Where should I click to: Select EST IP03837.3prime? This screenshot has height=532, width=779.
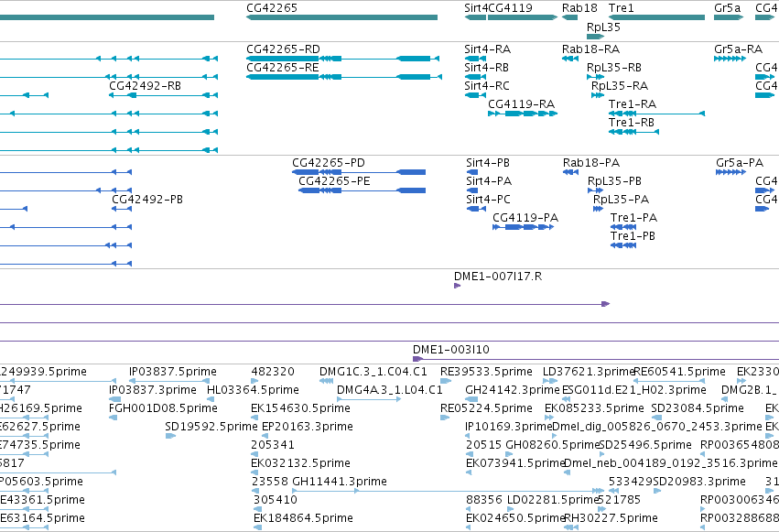pyautogui.click(x=114, y=399)
